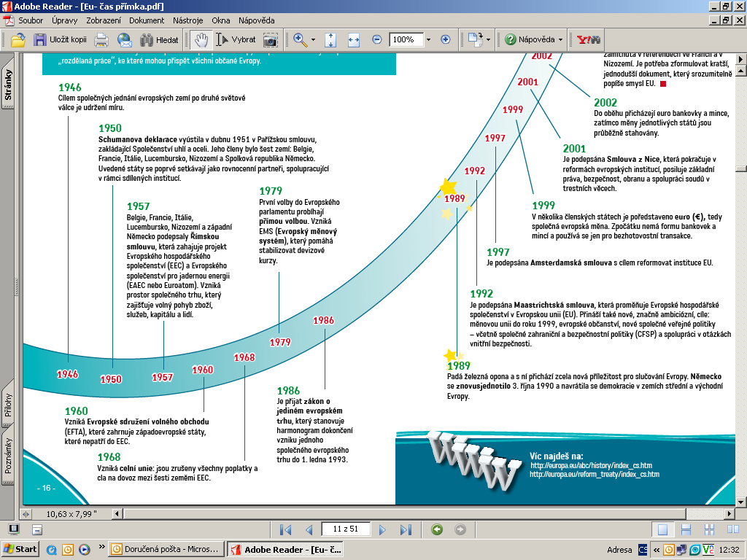Click the horizontal scrollbar left arrow

(x=117, y=514)
